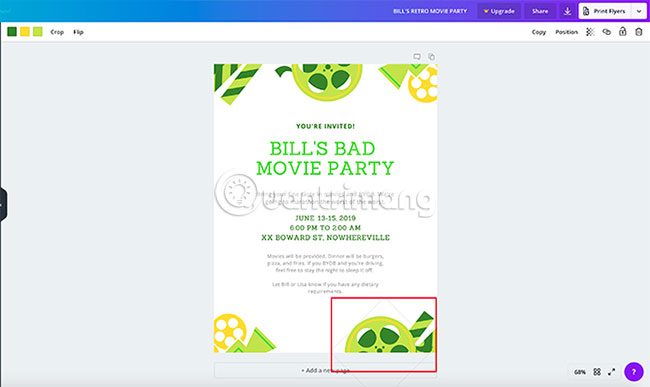Open the Position menu
The height and width of the screenshot is (387, 650).
coord(566,32)
